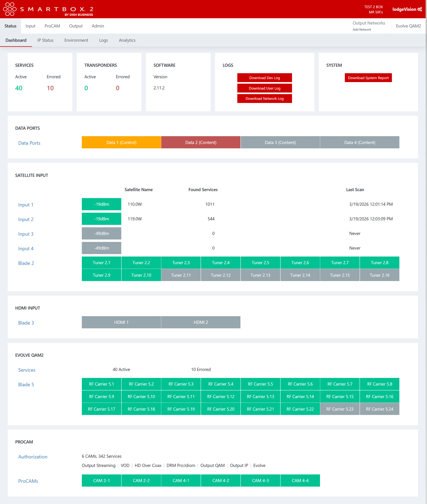The height and width of the screenshot is (504, 427).
Task: Open settings via the lodgeVision gear icon
Action: tap(420, 9)
